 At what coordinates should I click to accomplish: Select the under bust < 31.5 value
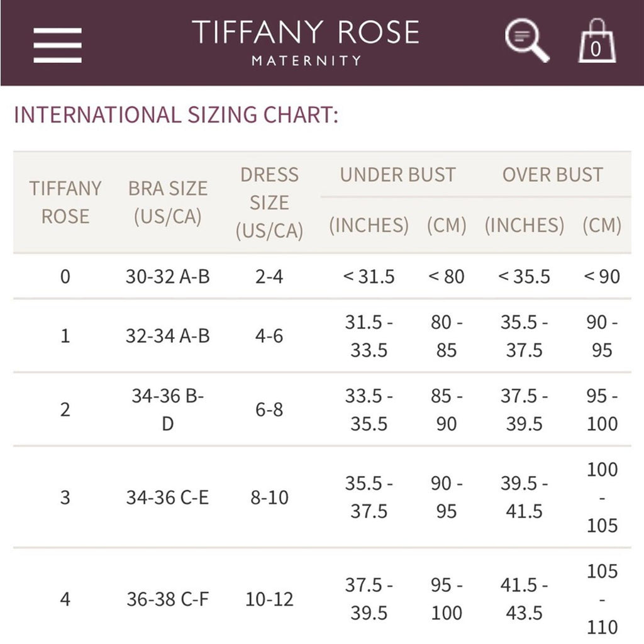coord(369,277)
